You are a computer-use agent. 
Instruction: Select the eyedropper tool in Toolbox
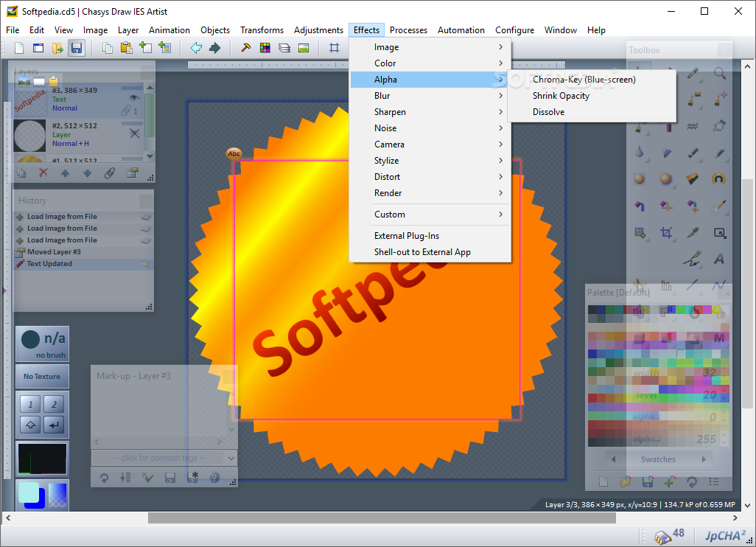693,73
